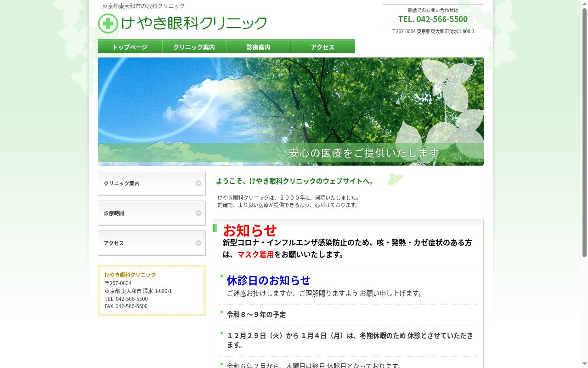Click the sidebar TEL 042-566-5500 line

click(126, 299)
